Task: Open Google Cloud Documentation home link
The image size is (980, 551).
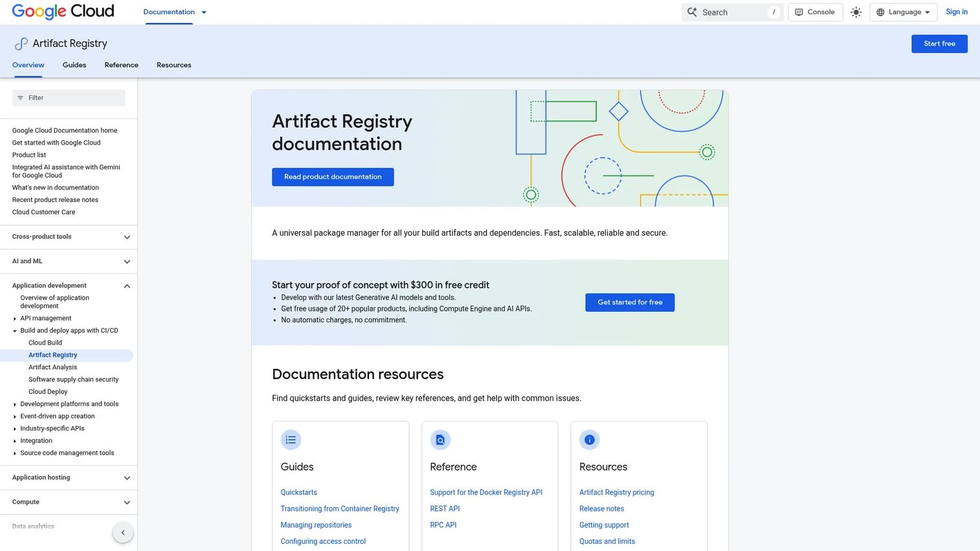Action: point(65,131)
